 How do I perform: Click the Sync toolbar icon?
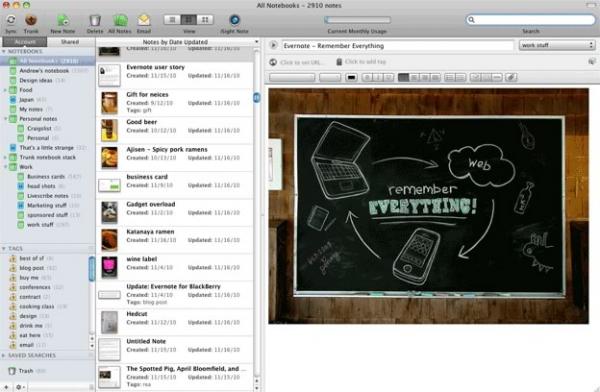(x=11, y=20)
